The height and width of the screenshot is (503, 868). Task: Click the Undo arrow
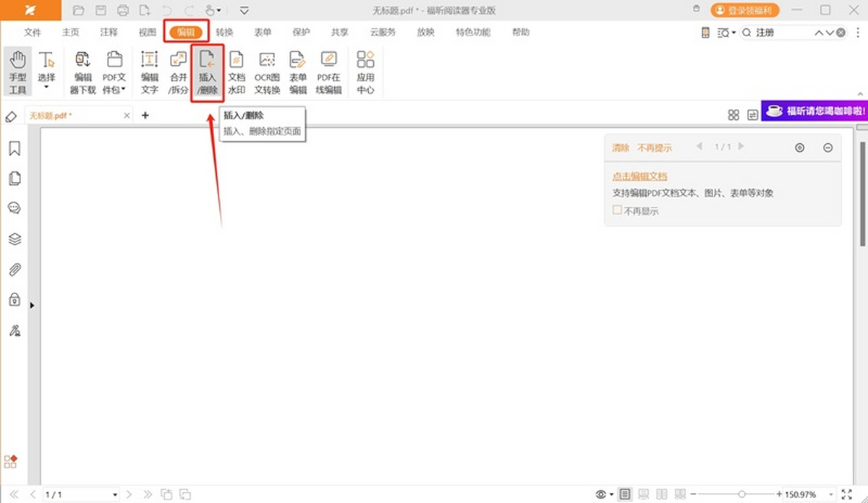coord(167,10)
